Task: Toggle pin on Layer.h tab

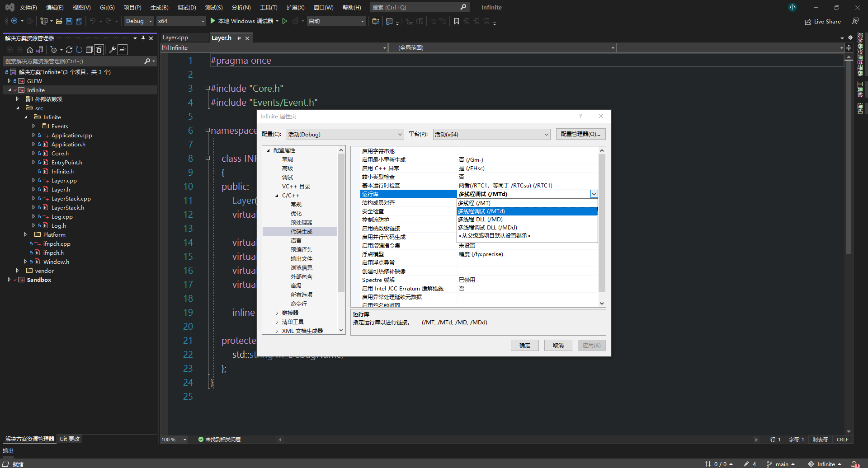Action: (x=239, y=38)
